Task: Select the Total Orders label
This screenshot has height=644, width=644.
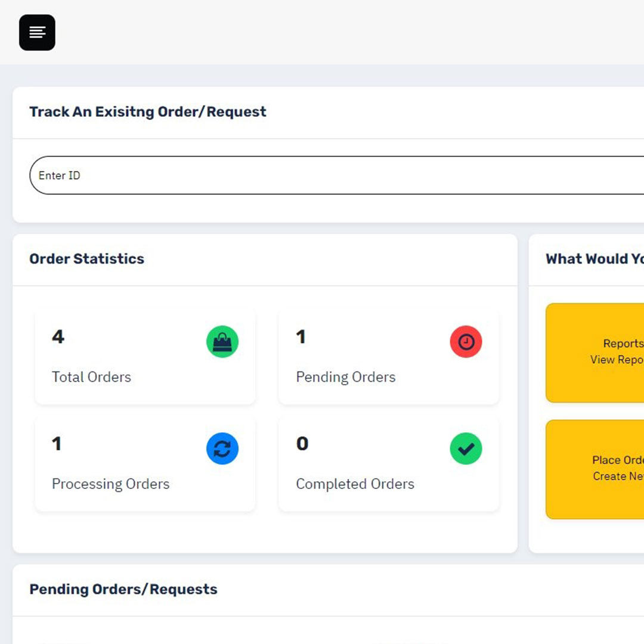Action: click(91, 377)
